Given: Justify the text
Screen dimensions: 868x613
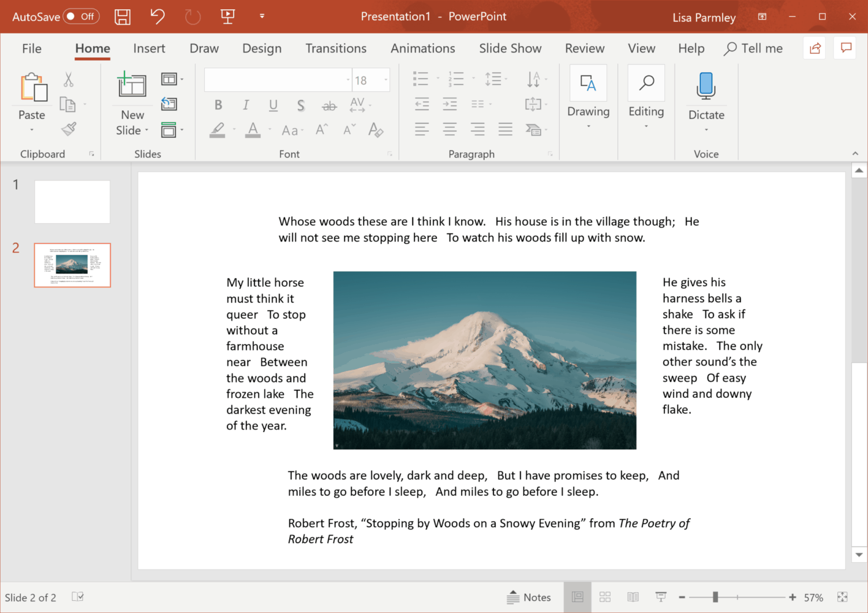Looking at the screenshot, I should [x=505, y=129].
